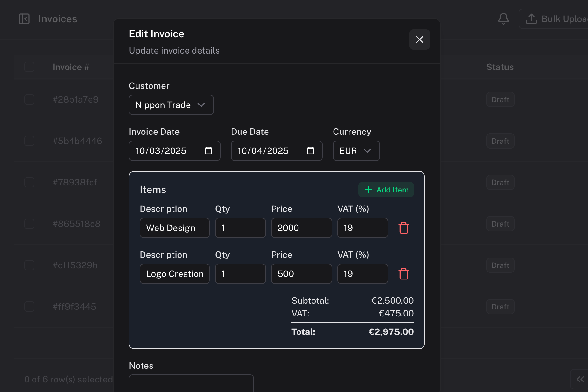Toggle the select-all invoices header checkbox
Image resolution: width=588 pixels, height=392 pixels.
pyautogui.click(x=29, y=67)
